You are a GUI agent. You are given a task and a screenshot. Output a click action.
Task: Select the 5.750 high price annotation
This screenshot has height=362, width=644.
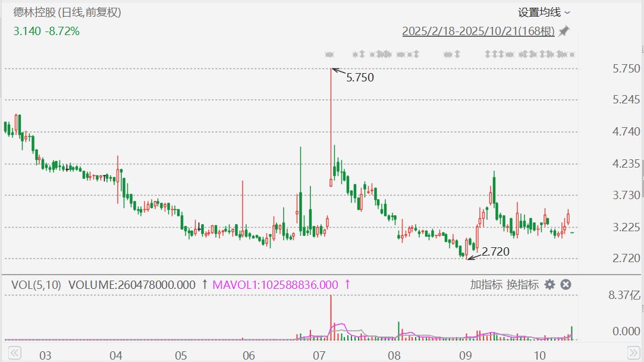(360, 77)
